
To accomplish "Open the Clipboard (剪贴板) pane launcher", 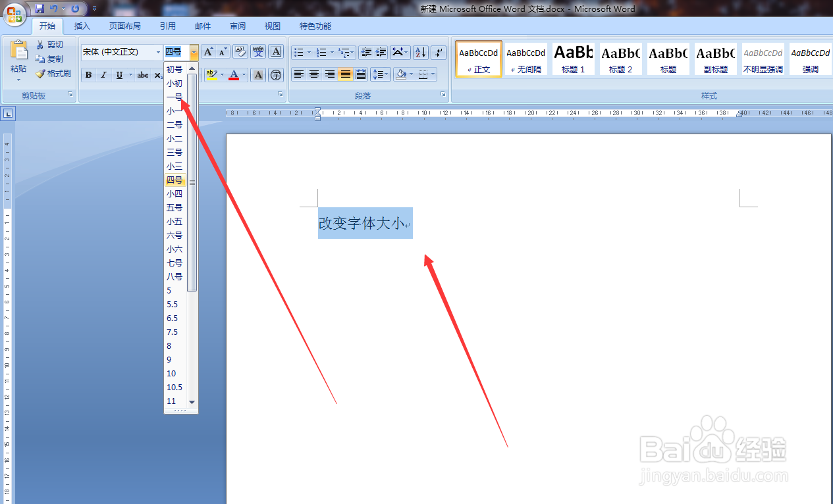I will (x=70, y=95).
